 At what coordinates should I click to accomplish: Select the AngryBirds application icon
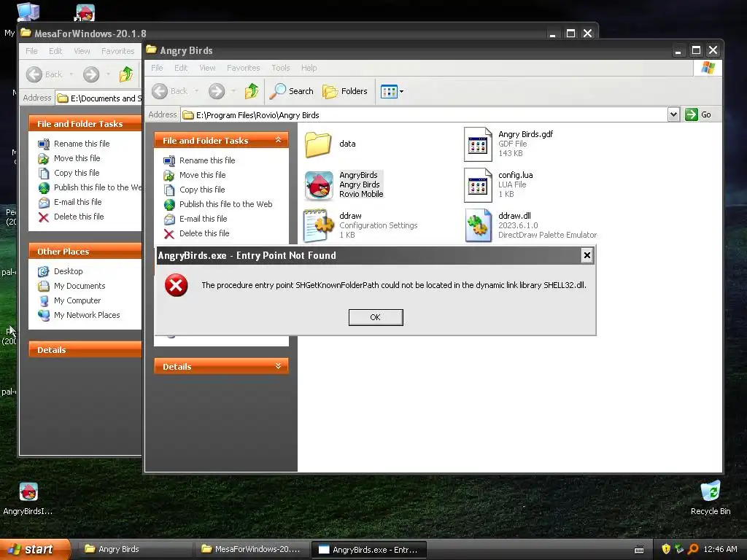(319, 185)
